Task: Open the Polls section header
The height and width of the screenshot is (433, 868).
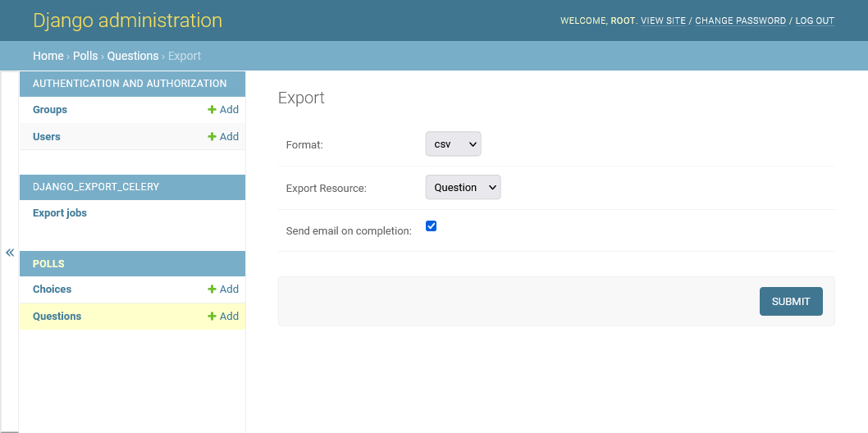Action: click(48, 264)
